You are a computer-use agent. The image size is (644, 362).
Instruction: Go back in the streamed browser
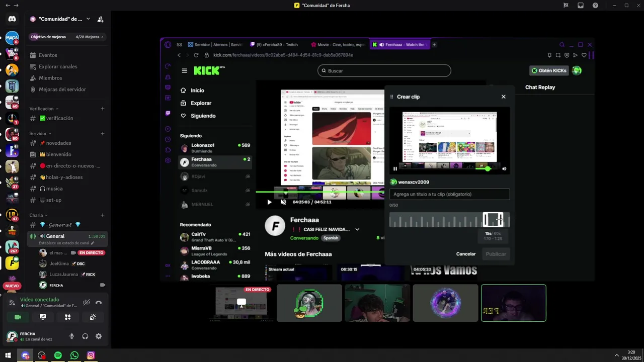click(179, 55)
